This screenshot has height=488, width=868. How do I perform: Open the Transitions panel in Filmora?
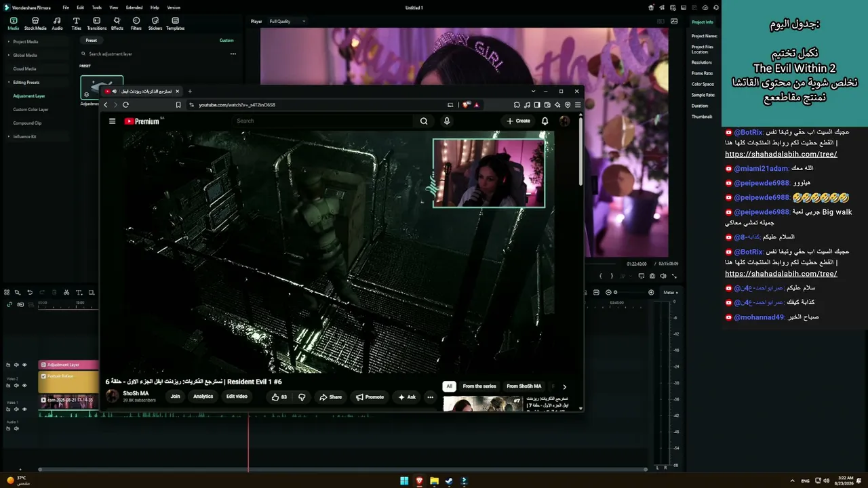click(x=96, y=24)
